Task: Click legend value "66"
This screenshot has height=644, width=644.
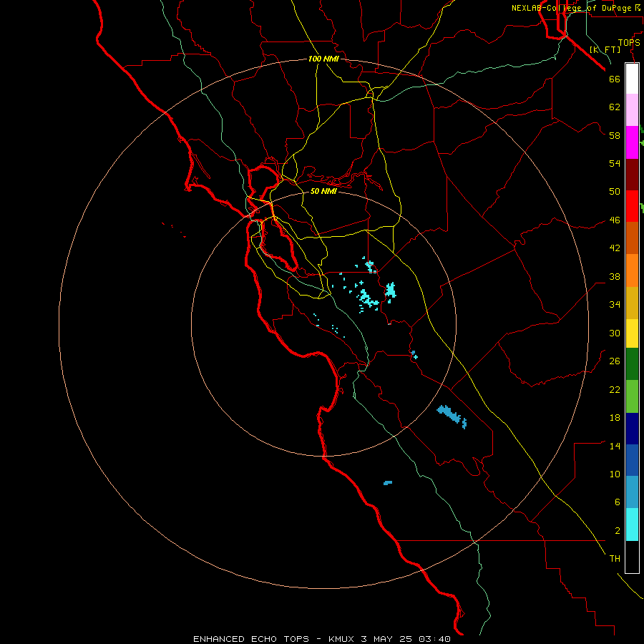Action: point(615,79)
